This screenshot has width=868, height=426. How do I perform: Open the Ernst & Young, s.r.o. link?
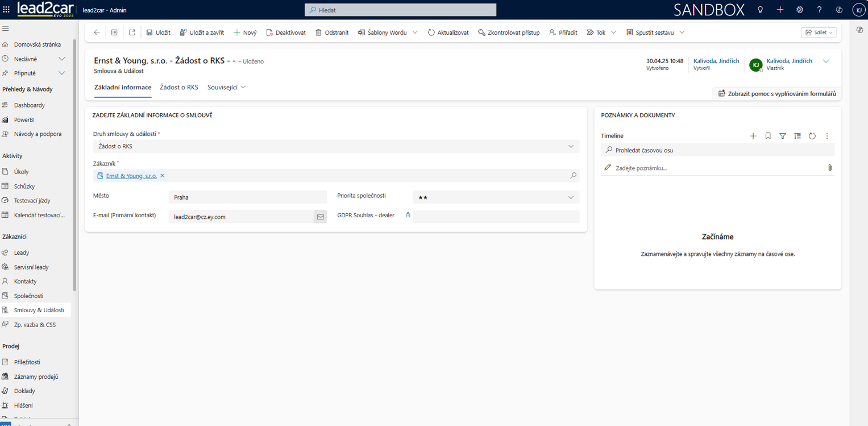tap(131, 176)
